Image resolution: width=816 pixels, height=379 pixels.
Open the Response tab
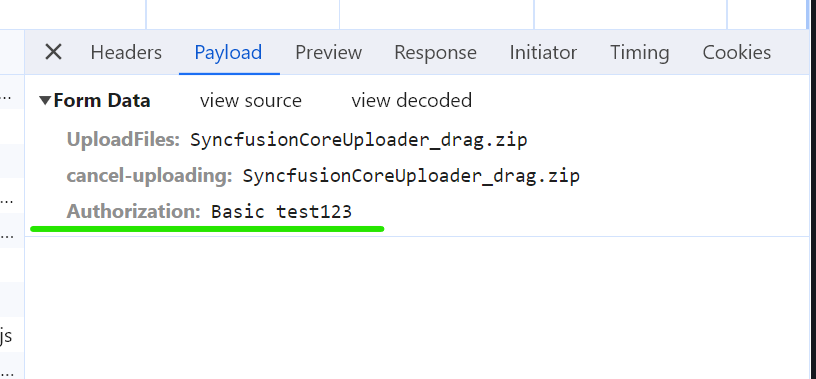[x=435, y=52]
